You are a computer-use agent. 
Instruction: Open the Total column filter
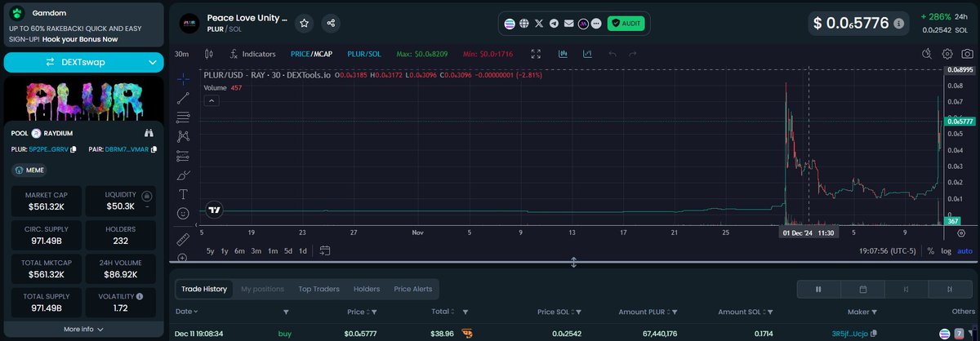tap(464, 312)
